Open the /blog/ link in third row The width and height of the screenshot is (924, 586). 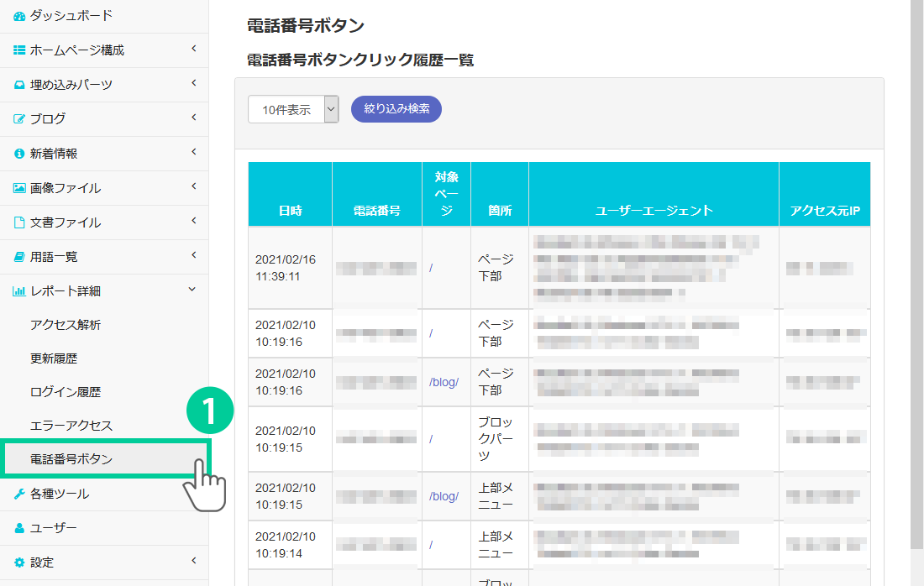(444, 382)
